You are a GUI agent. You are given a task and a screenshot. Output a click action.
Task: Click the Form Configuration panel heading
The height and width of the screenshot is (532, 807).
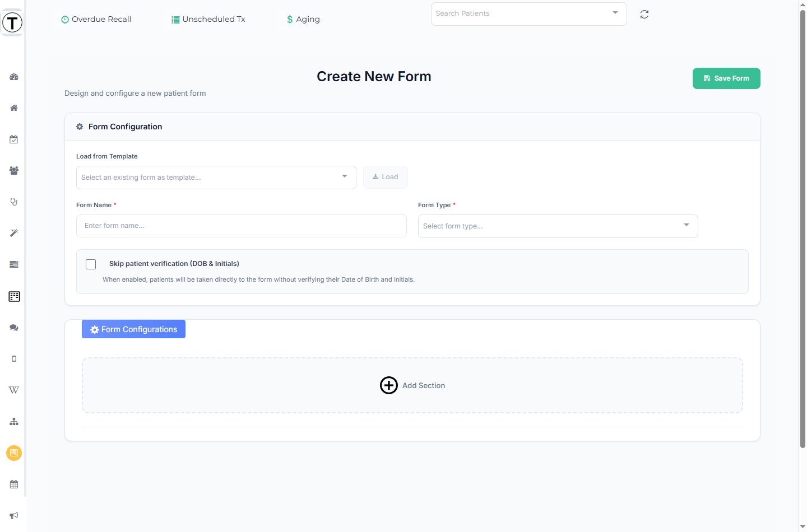coord(125,127)
